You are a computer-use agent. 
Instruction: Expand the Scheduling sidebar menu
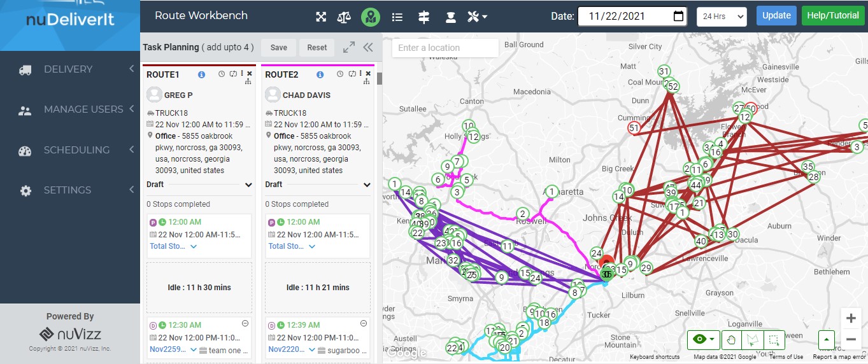pos(70,150)
